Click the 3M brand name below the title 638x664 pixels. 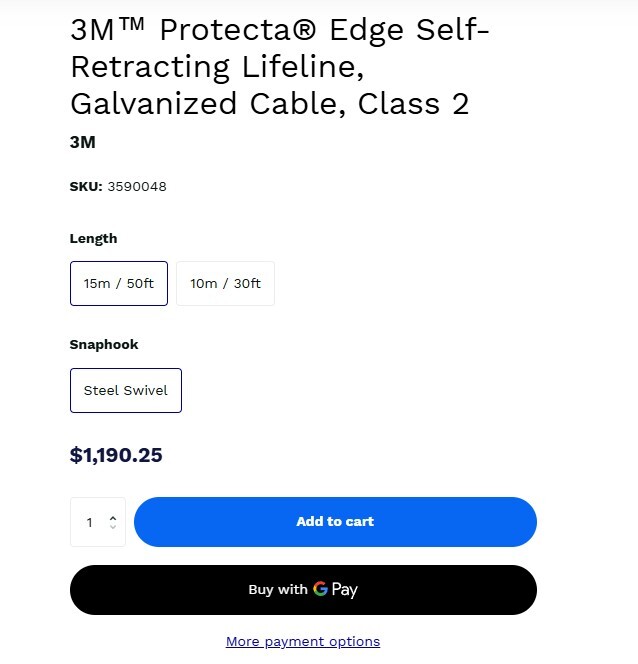pos(83,142)
